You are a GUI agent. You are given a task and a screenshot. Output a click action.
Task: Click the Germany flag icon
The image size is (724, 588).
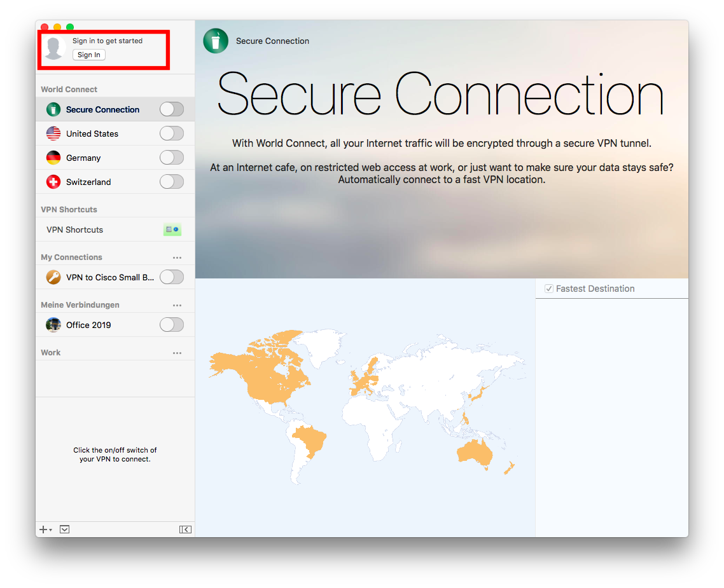[53, 158]
